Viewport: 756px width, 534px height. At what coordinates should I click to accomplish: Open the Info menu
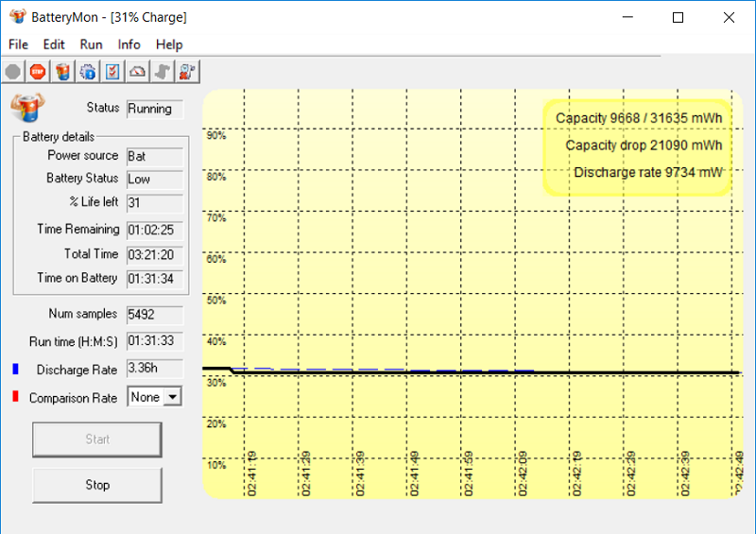coord(129,44)
